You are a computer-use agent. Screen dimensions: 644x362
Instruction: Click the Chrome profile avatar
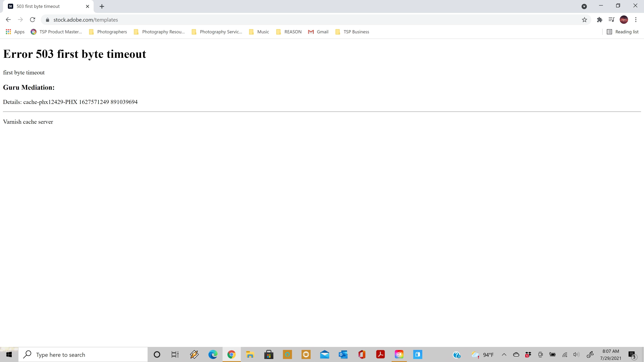pyautogui.click(x=624, y=20)
